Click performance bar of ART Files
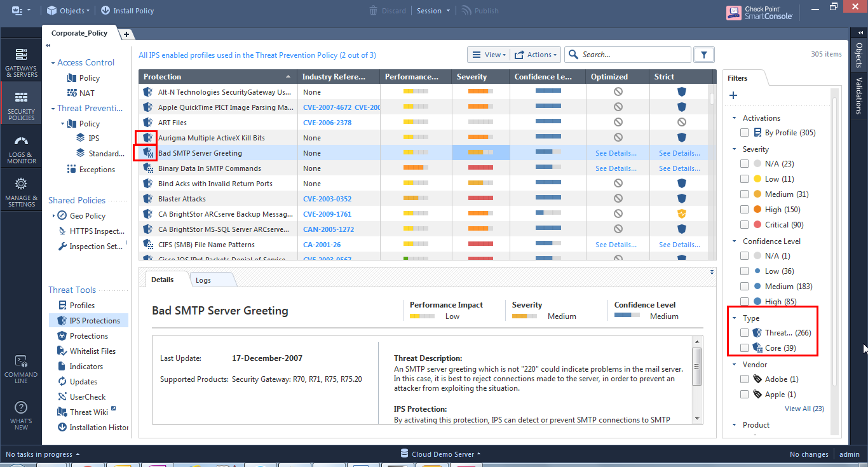Screen dimensions: 868x467 click(416, 123)
